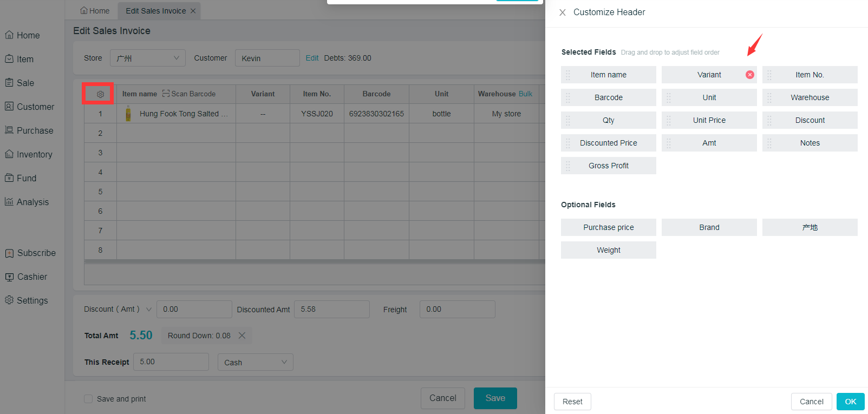This screenshot has width=868, height=414.
Task: Switch to the Home tab
Action: coord(95,11)
